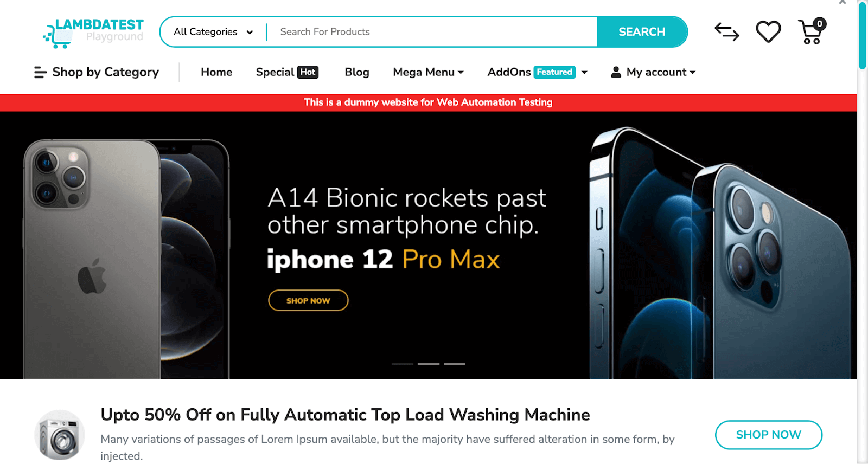Screen dimensions: 868x464
Task: Click the Hot badge next to Special
Action: point(308,72)
